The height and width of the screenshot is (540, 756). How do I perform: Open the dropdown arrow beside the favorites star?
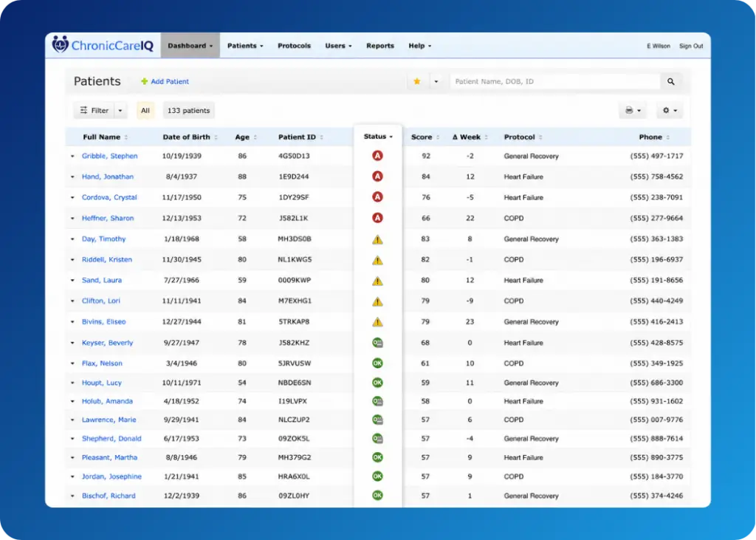coord(436,81)
